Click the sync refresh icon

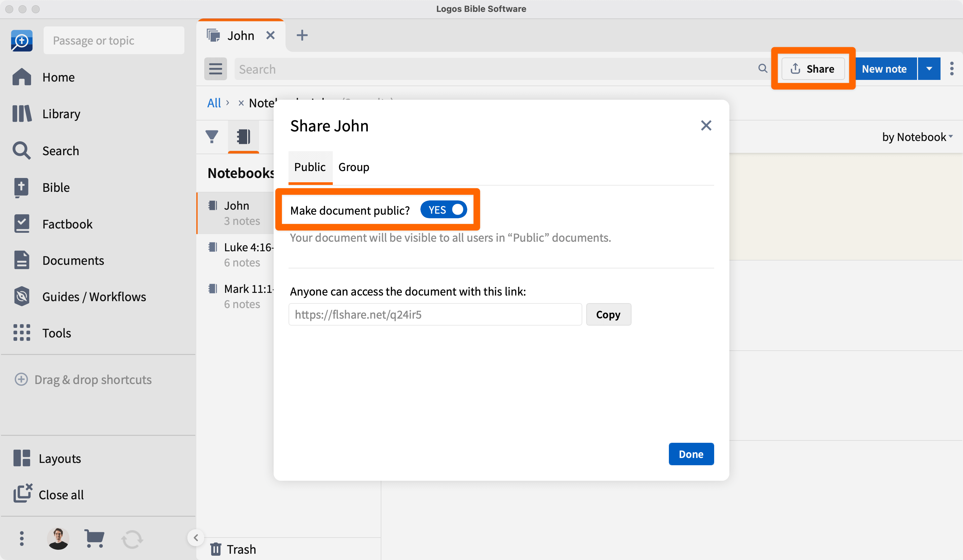coord(132,539)
